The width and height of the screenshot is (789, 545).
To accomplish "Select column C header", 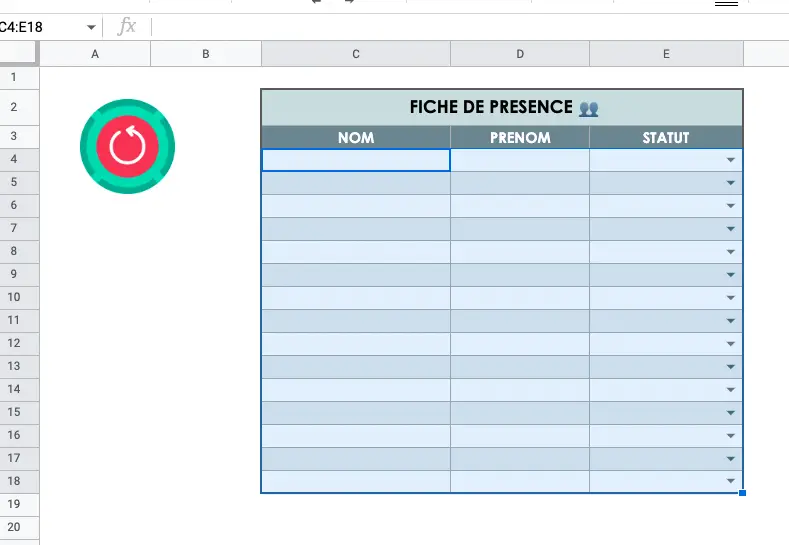I will click(x=356, y=54).
